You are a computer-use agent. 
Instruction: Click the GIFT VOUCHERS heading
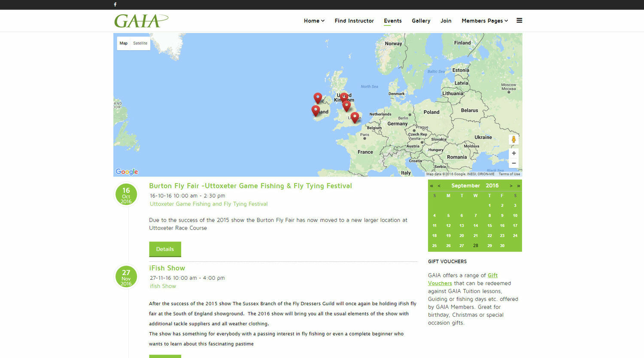pos(447,261)
